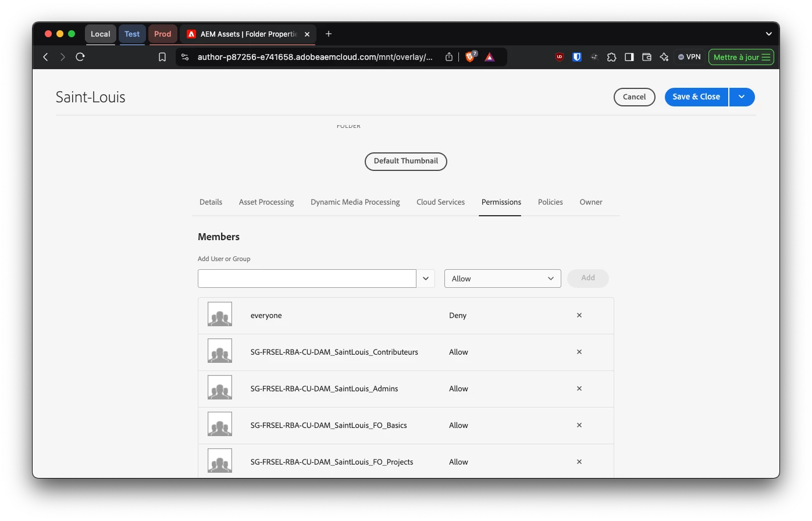Image resolution: width=812 pixels, height=521 pixels.
Task: Reload the current page
Action: click(x=80, y=57)
